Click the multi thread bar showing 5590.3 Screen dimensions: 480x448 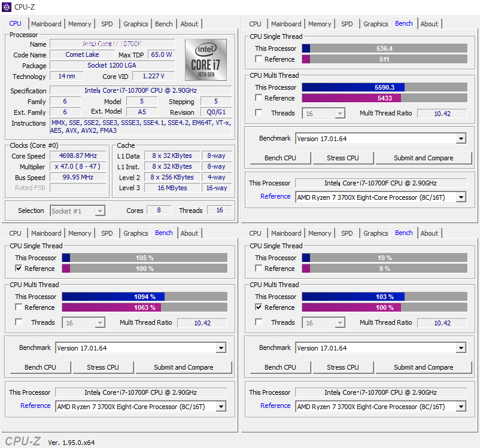[384, 87]
